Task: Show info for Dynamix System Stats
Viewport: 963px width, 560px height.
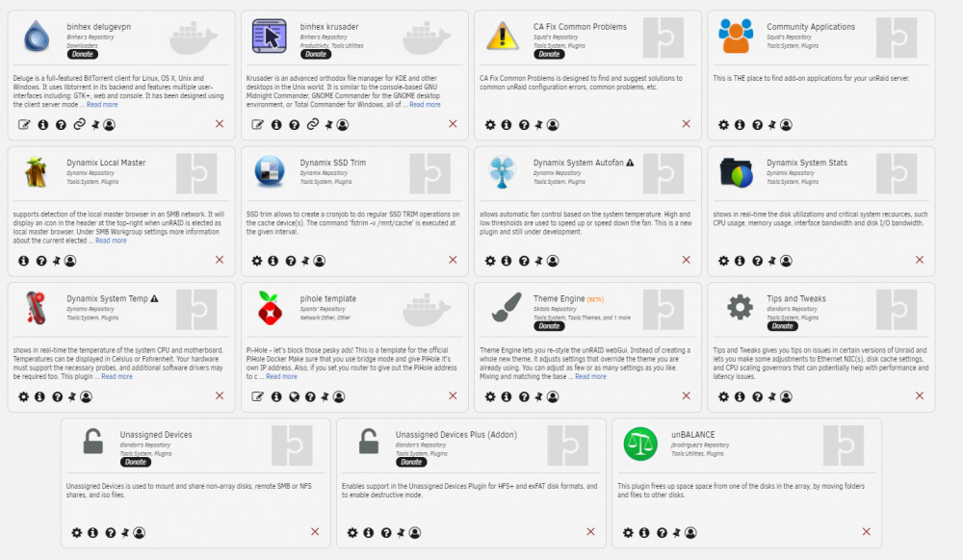Action: pyautogui.click(x=740, y=261)
